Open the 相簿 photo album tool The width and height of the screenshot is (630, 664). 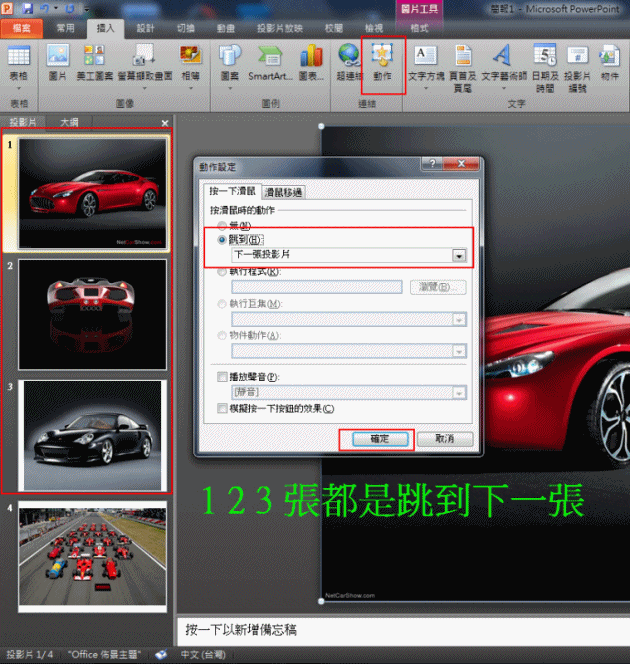tap(190, 61)
